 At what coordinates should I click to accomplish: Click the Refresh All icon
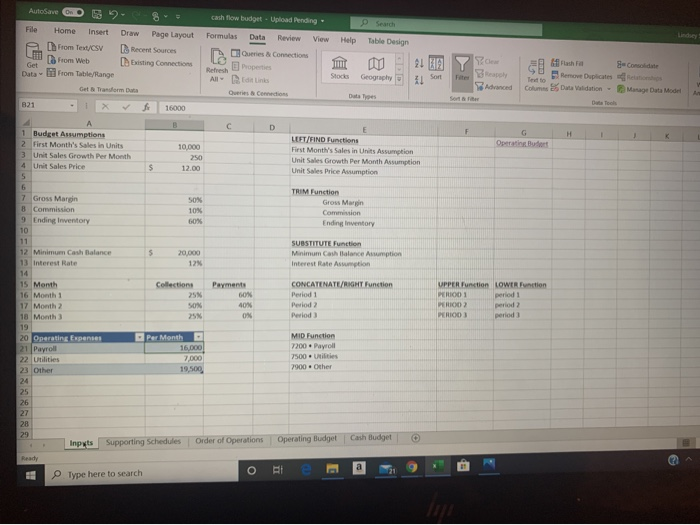pyautogui.click(x=217, y=58)
